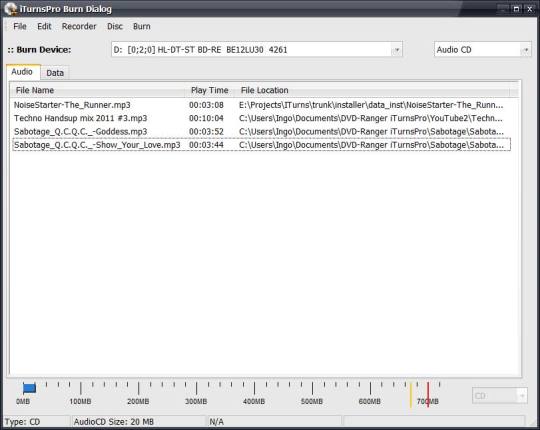Open the File menu
Viewport: 540px width, 430px height.
(x=20, y=27)
